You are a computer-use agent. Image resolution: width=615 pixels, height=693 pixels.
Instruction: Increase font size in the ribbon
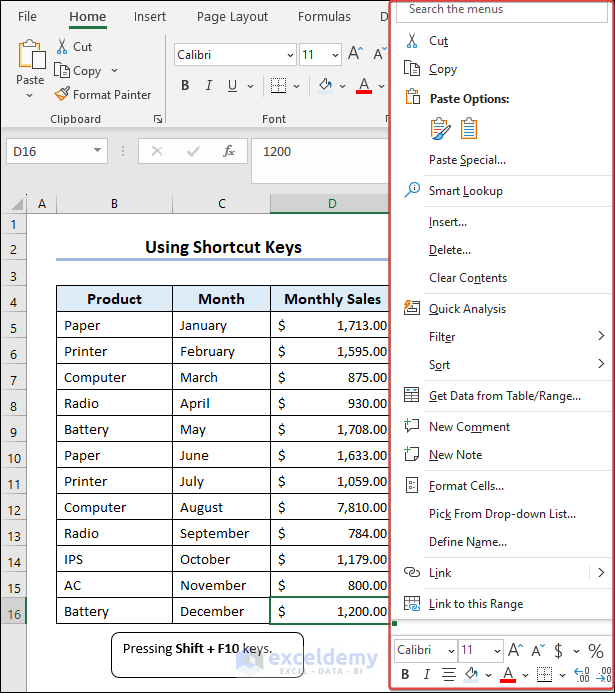pyautogui.click(x=355, y=54)
